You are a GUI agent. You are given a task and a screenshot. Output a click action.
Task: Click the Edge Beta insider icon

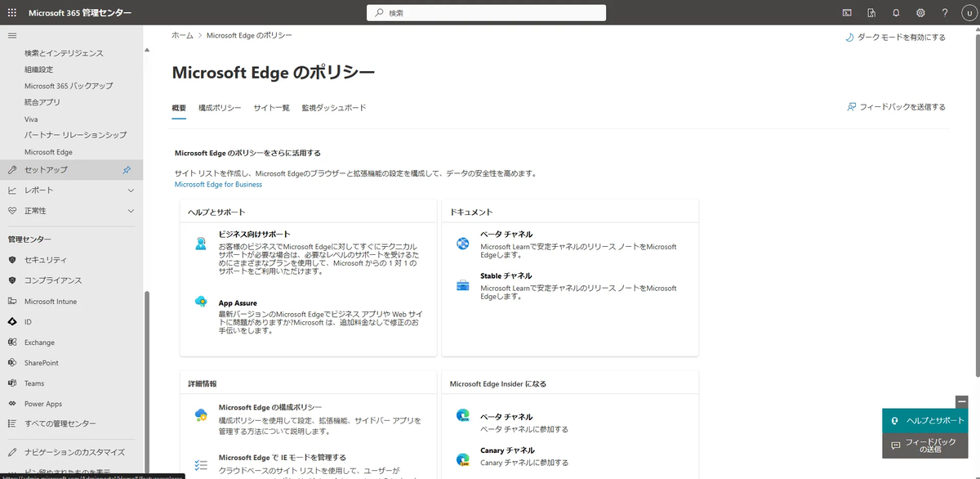click(463, 416)
